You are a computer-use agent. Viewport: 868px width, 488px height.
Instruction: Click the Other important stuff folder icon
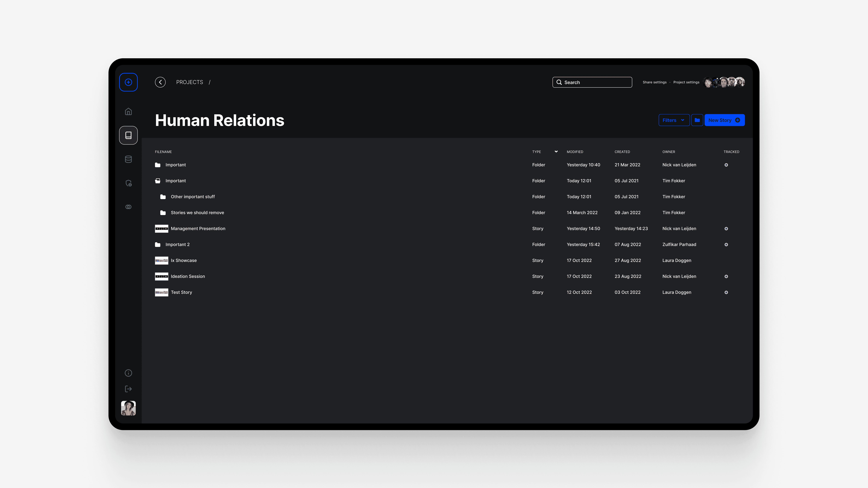(163, 197)
